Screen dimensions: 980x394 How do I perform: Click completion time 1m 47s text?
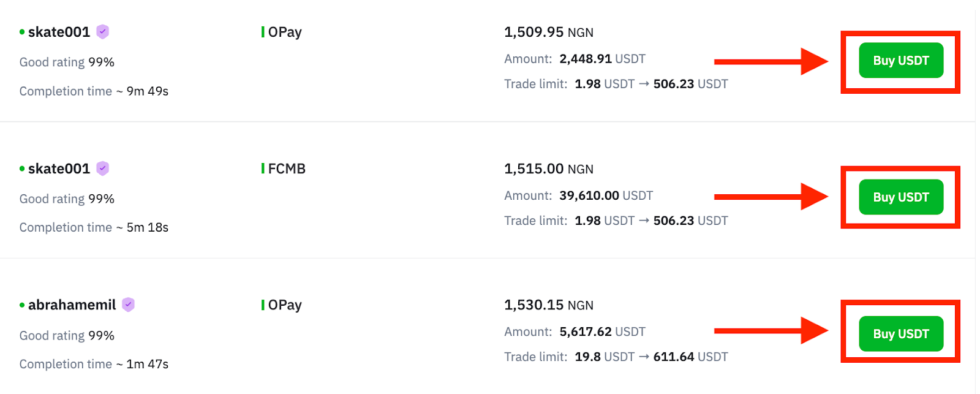tap(94, 364)
